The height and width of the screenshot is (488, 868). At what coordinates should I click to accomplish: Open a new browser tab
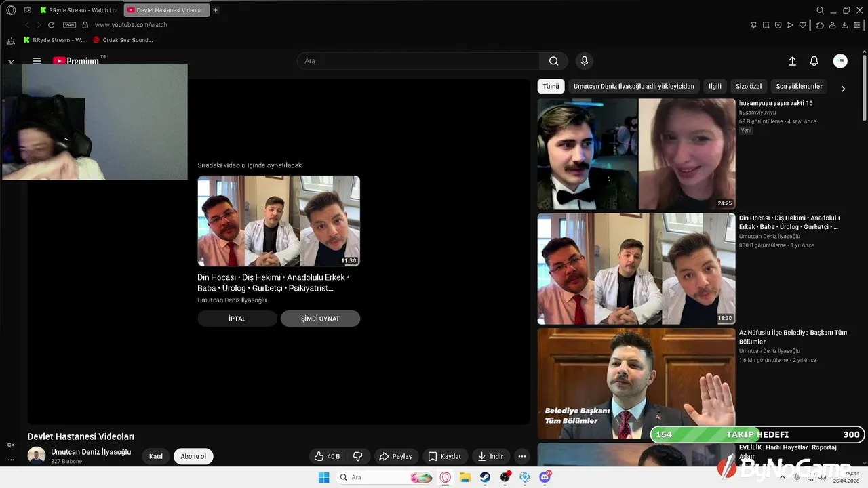[x=216, y=10]
